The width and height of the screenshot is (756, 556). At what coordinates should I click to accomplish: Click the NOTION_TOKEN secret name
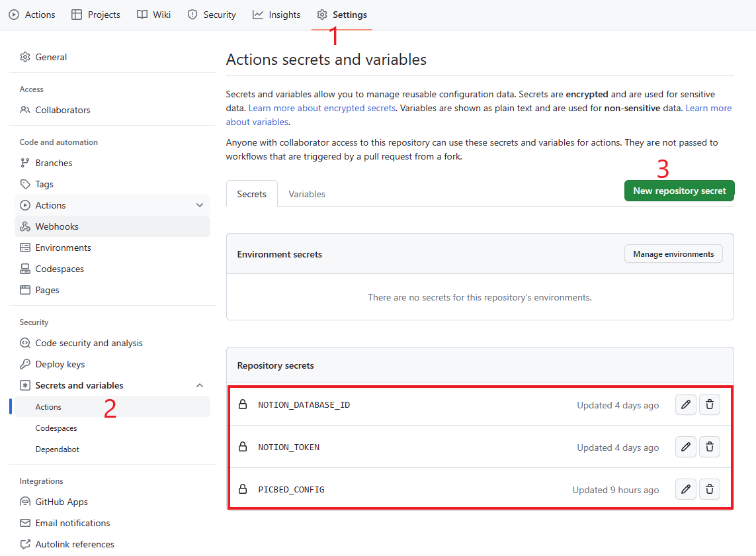pos(288,447)
